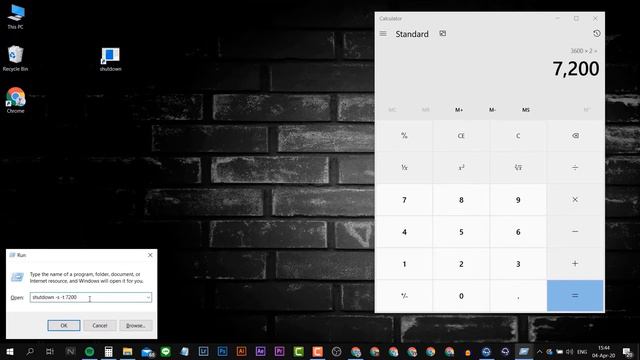The height and width of the screenshot is (360, 640).
Task: Switch to Calculator in the taskbar
Action: 108,351
